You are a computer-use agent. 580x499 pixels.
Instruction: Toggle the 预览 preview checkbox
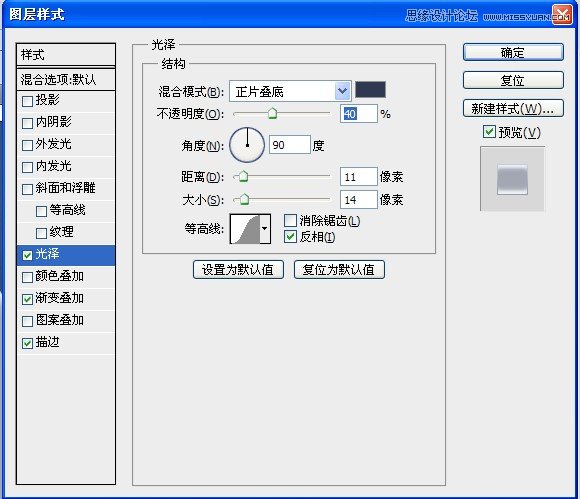tap(489, 131)
